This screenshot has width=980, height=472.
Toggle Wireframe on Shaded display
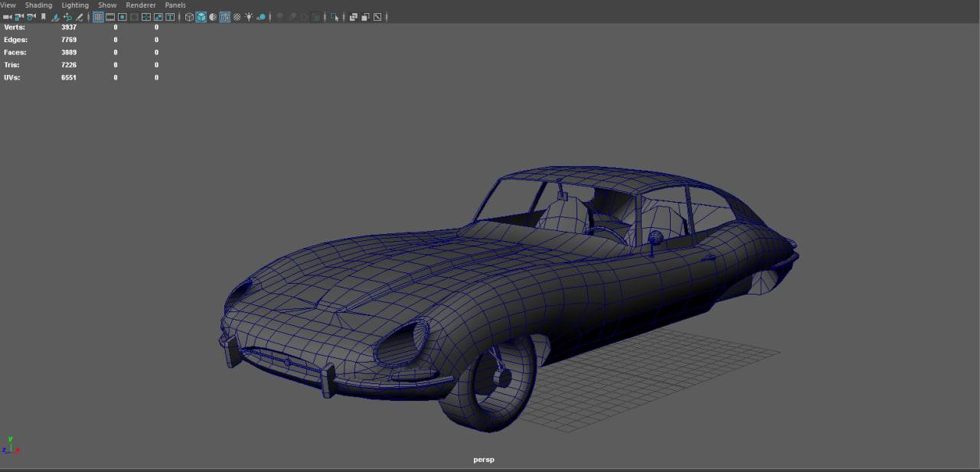[x=225, y=17]
